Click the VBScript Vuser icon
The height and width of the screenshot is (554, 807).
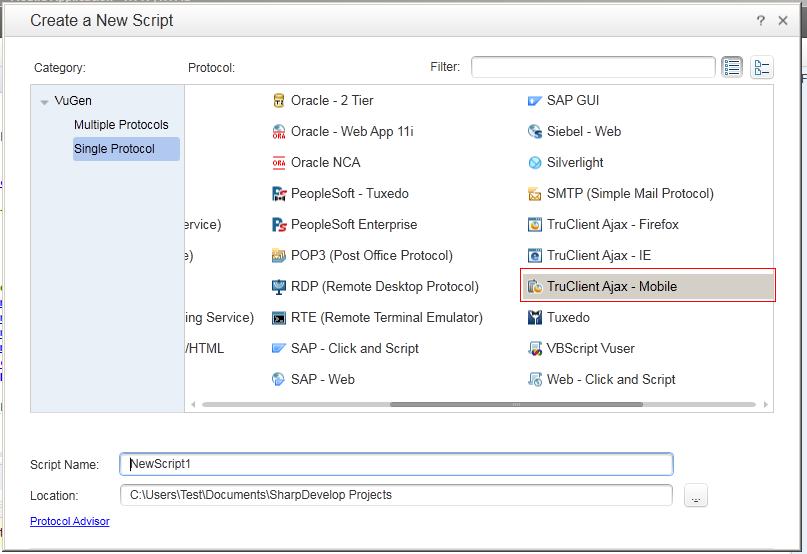point(535,349)
